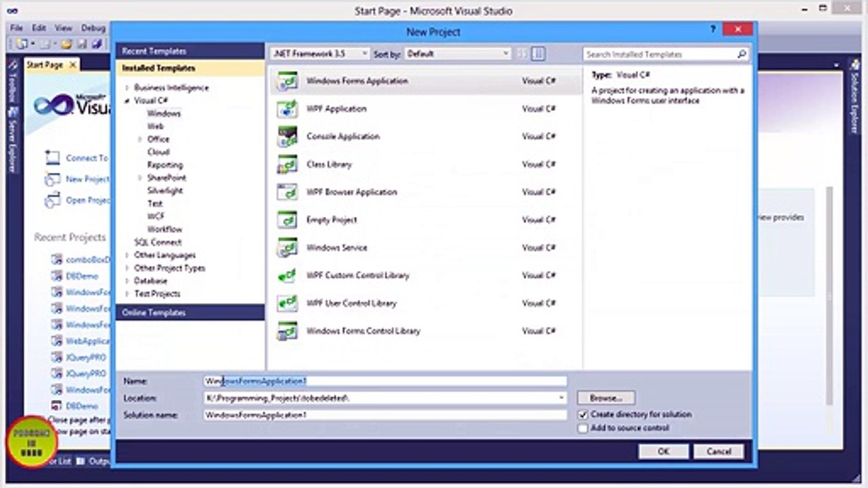Viewport: 868px width, 488px height.
Task: Select Cloud under Visual C#
Action: coord(159,152)
